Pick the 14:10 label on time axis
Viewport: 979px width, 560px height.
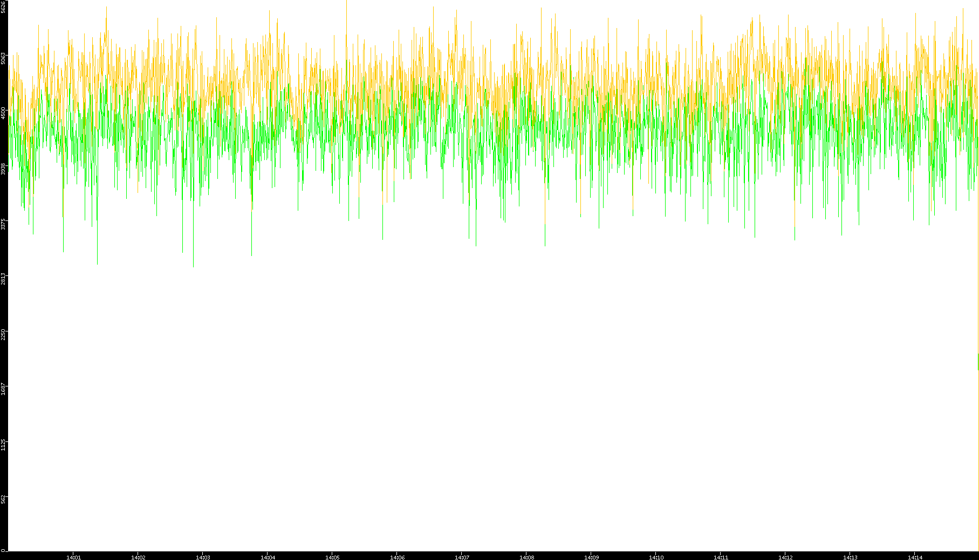(x=656, y=557)
